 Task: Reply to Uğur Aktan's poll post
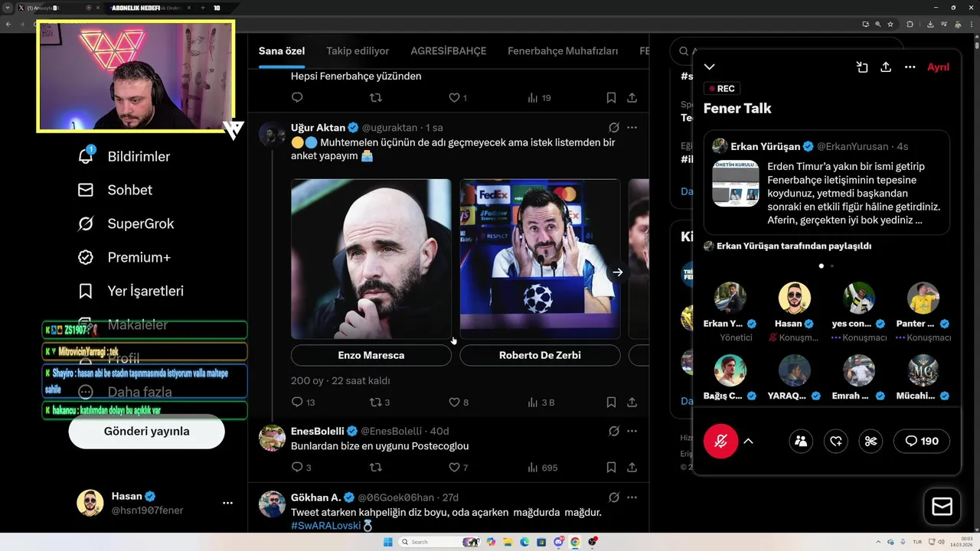303,402
